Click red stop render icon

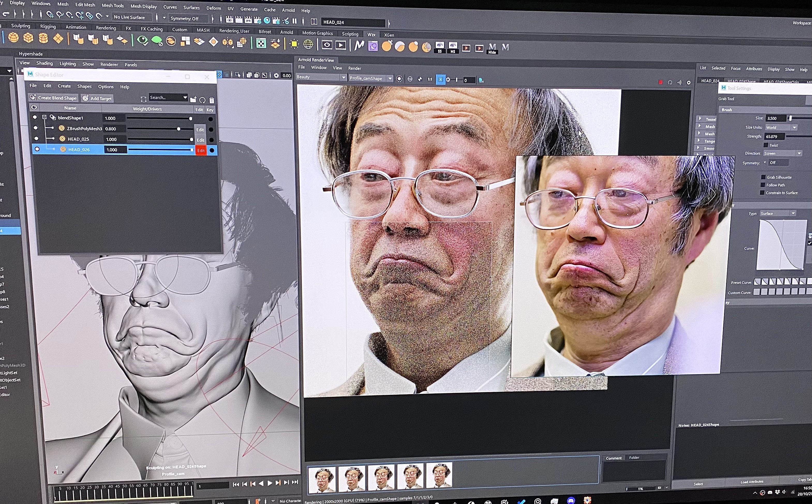coord(661,82)
